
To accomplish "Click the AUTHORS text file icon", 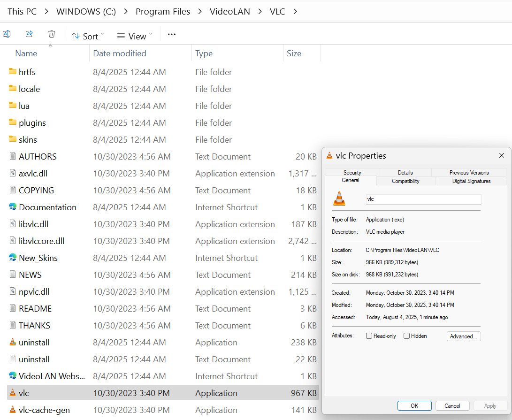I will tap(12, 156).
